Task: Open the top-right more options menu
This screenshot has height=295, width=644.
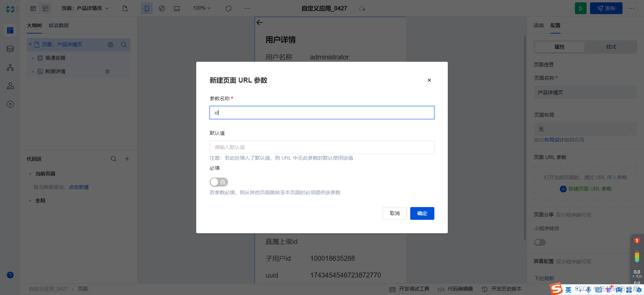Action: click(x=632, y=8)
